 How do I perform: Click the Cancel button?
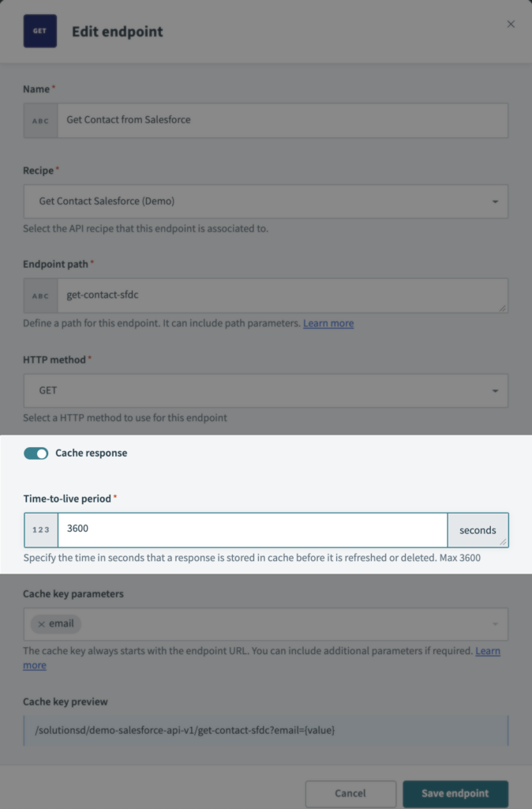click(x=350, y=793)
